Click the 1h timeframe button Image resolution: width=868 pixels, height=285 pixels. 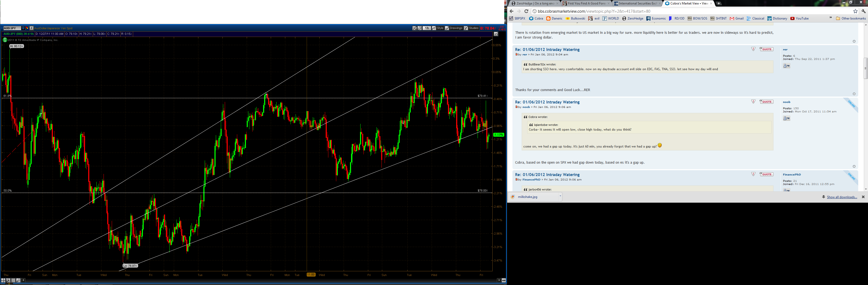coord(427,28)
